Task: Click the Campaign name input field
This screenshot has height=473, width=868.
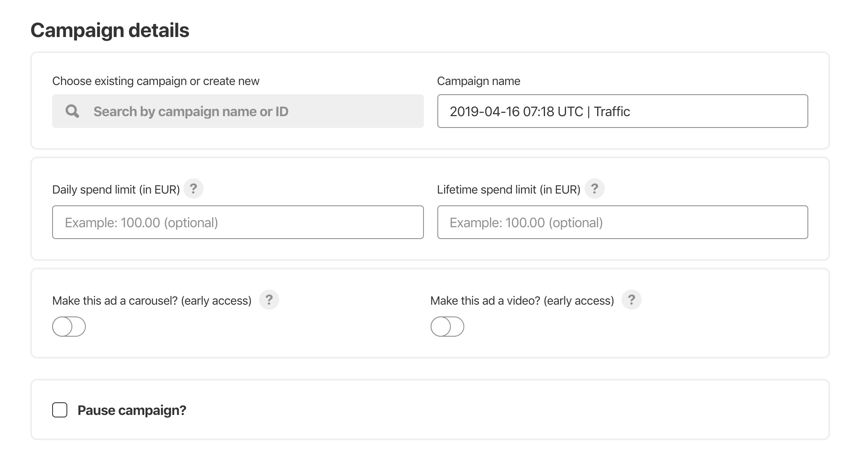Action: [x=624, y=111]
